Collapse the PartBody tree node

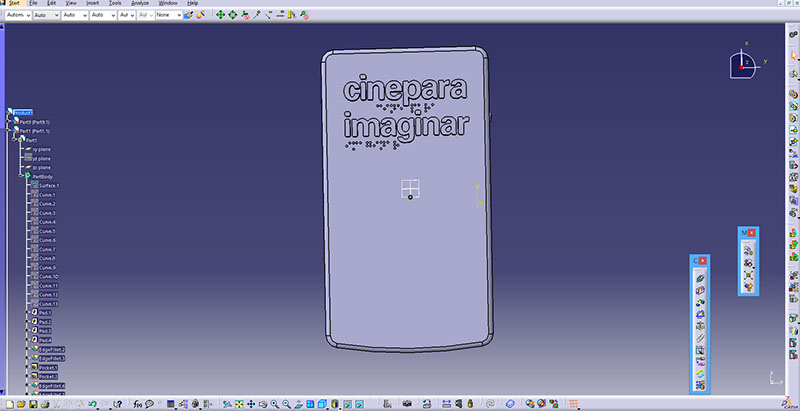(x=20, y=176)
